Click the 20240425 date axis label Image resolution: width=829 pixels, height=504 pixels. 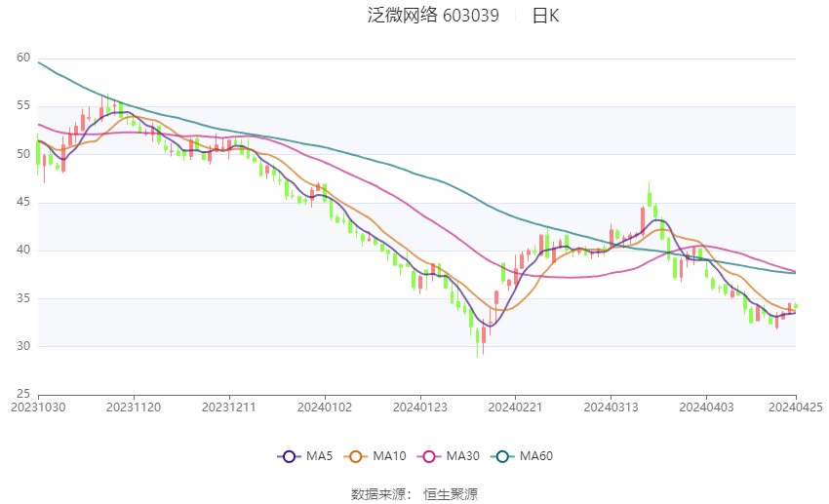pyautogui.click(x=795, y=407)
